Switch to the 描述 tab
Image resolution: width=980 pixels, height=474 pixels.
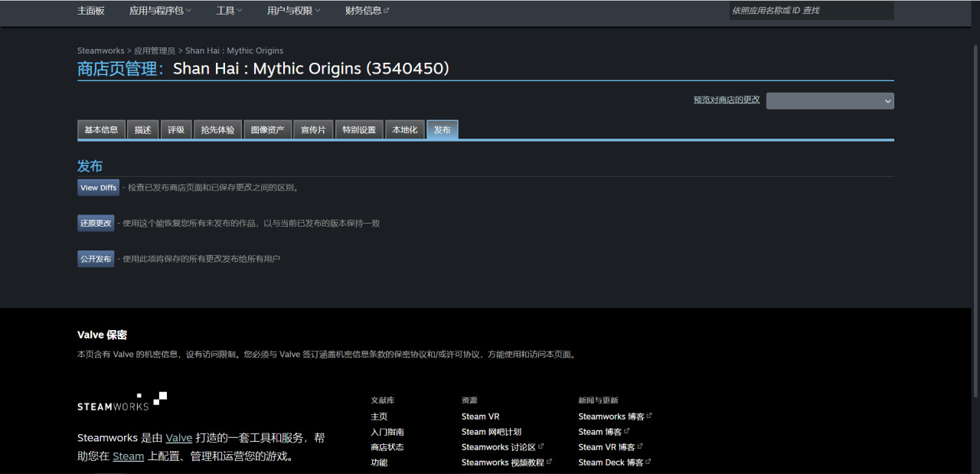click(x=142, y=130)
